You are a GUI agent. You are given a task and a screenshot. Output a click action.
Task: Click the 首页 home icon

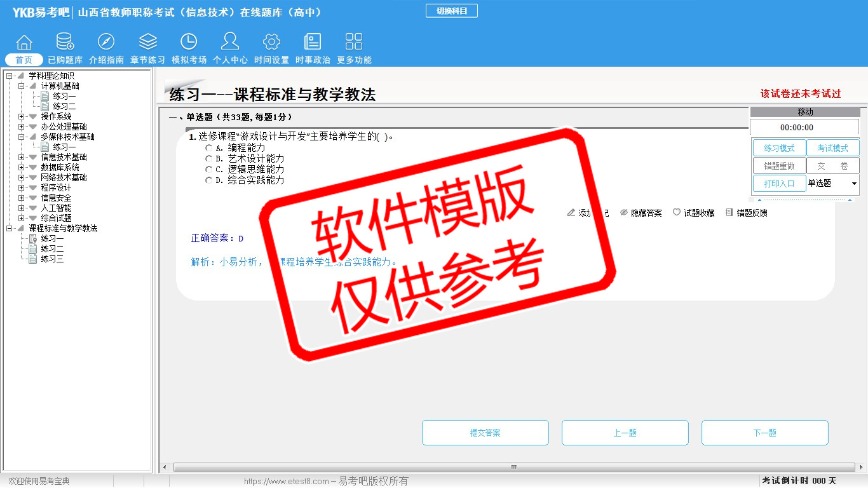(24, 43)
